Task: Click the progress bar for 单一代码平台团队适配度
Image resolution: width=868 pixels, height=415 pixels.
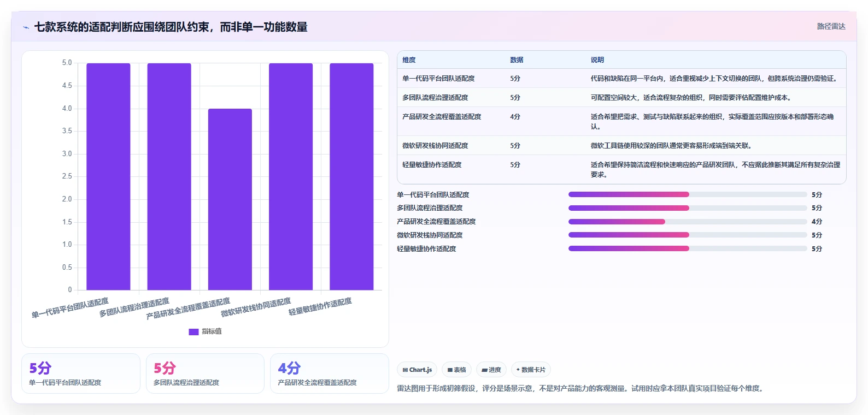Action: point(688,194)
